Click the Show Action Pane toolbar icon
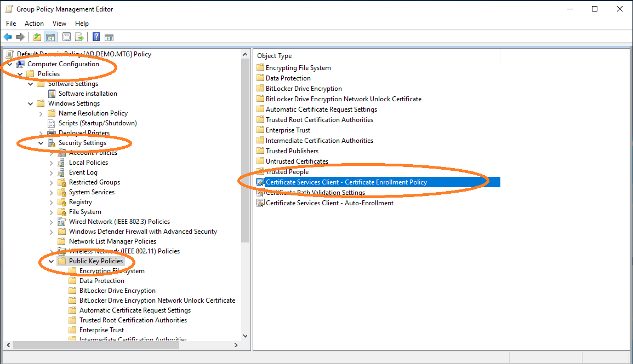 109,37
